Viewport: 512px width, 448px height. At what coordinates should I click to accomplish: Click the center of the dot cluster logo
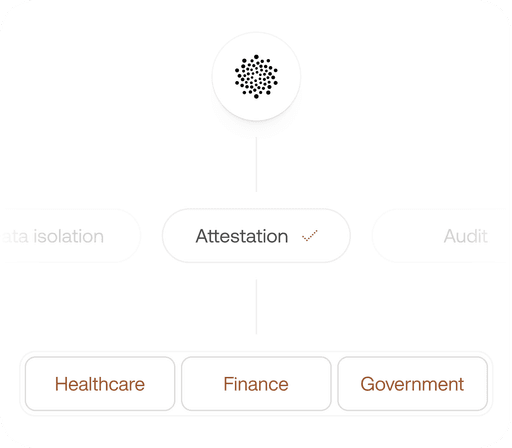point(256,77)
